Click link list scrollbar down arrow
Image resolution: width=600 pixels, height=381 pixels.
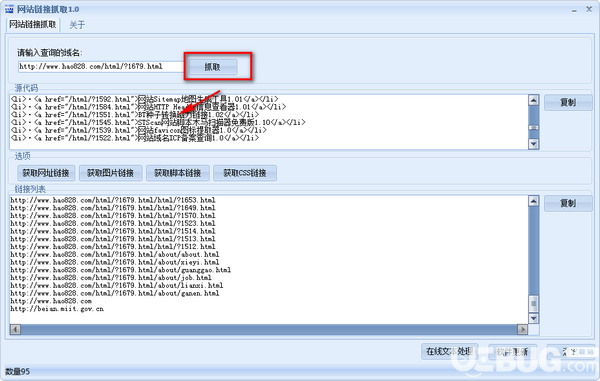[533, 318]
